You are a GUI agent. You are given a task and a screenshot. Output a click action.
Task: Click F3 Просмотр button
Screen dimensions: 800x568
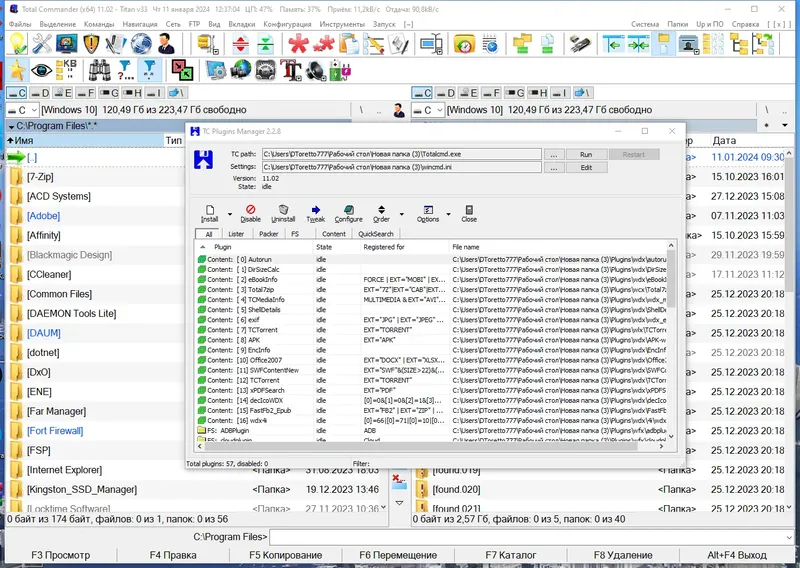(x=61, y=555)
